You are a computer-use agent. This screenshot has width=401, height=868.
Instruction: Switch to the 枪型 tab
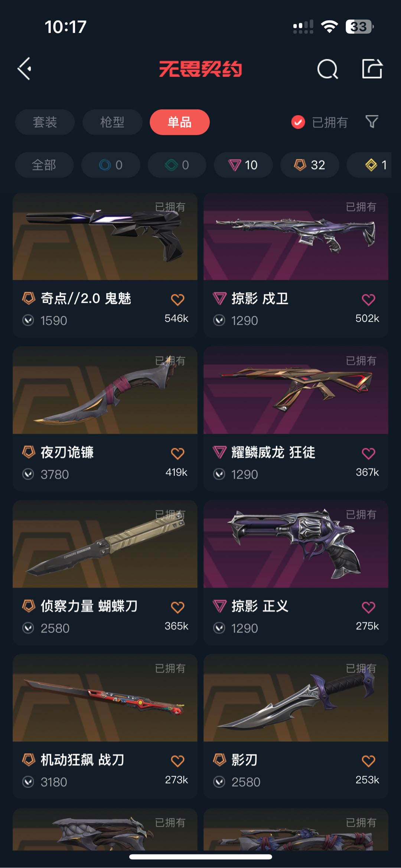coord(112,122)
